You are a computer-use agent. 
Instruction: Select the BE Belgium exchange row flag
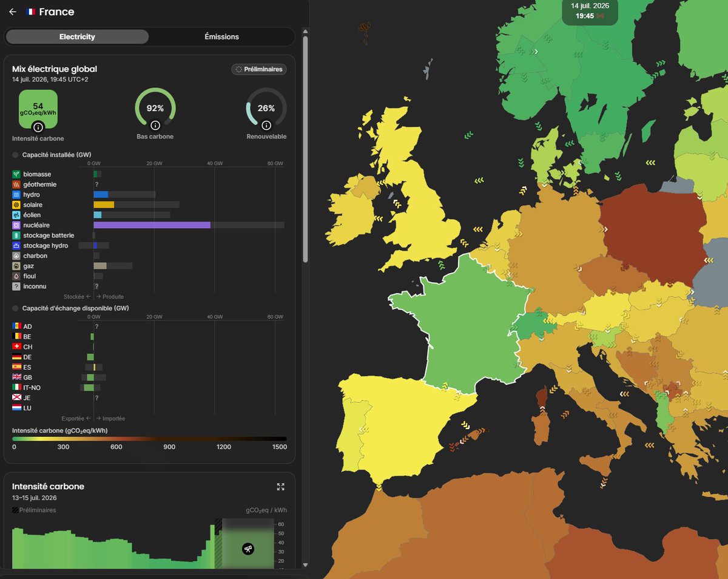(x=16, y=337)
